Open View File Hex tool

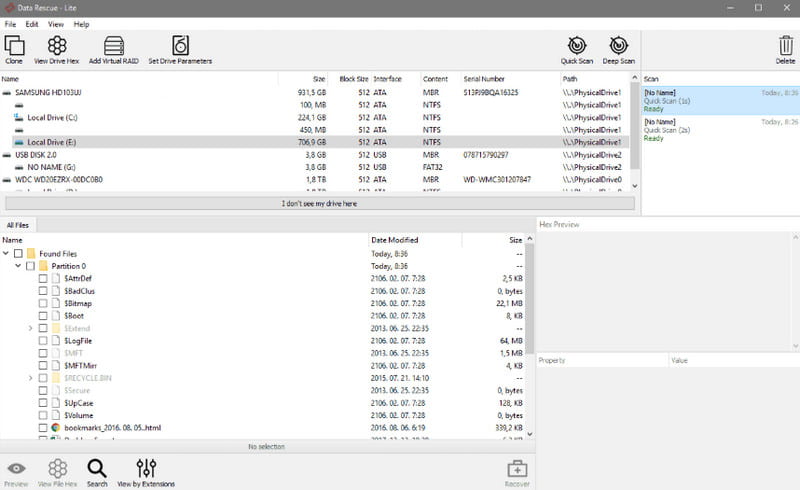point(58,468)
